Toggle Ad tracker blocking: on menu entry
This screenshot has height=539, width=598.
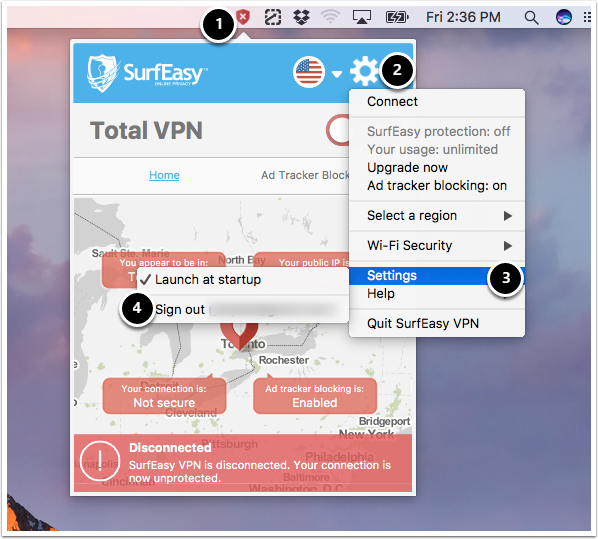pos(437,186)
